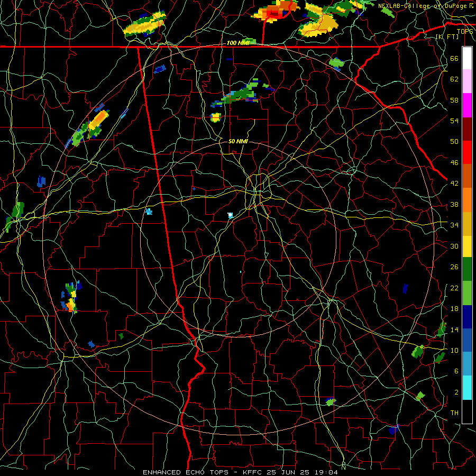Click the 50 NMI range ring label
This screenshot has width=476, height=476.
238,141
